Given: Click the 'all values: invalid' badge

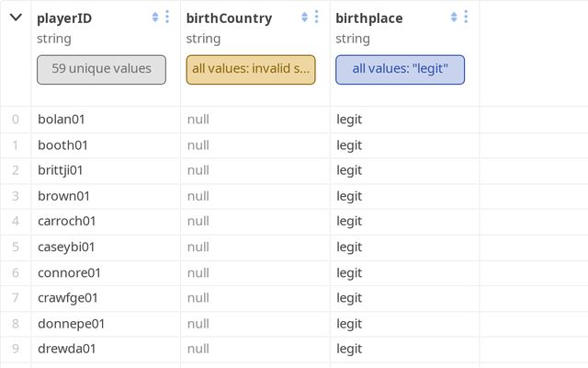Looking at the screenshot, I should 251,69.
